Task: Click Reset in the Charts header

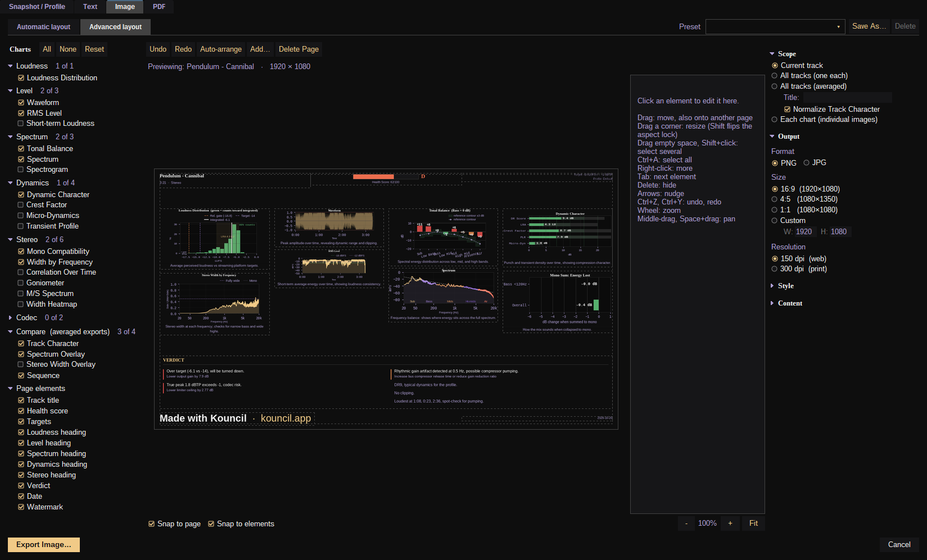Action: click(94, 49)
